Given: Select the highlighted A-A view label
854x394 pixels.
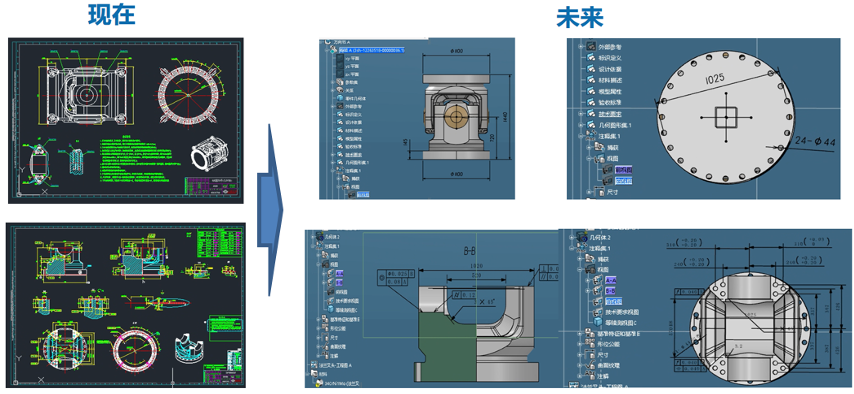Looking at the screenshot, I should pyautogui.click(x=611, y=281).
